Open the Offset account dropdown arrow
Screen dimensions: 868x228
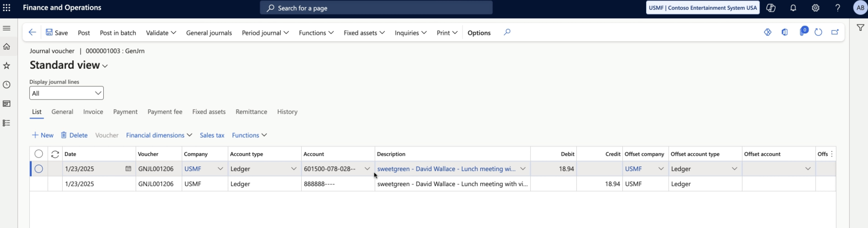tap(807, 169)
